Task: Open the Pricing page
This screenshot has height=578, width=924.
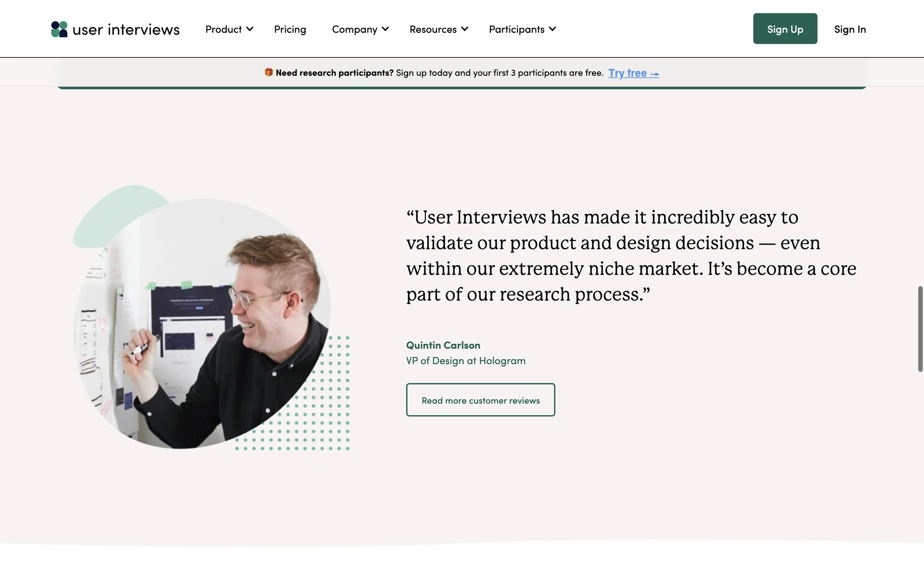Action: coord(290,29)
